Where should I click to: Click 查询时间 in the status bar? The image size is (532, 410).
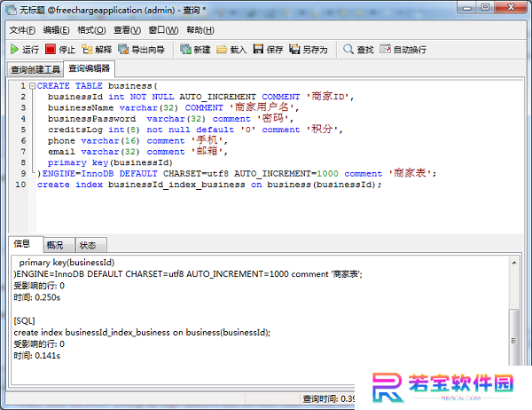click(328, 398)
